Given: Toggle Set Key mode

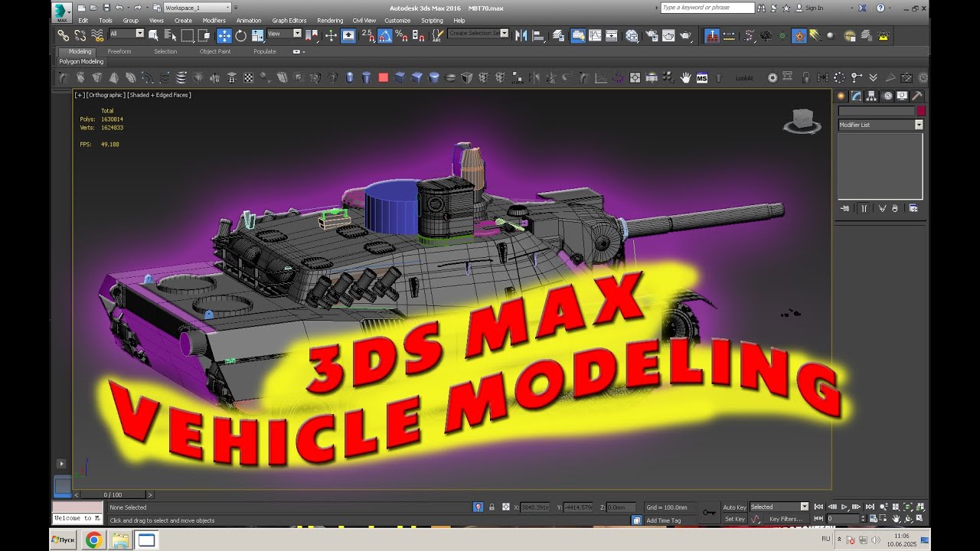Looking at the screenshot, I should tap(734, 519).
